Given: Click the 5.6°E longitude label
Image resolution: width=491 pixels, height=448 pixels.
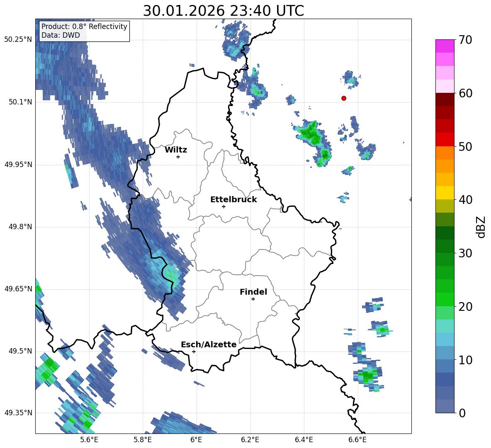Looking at the screenshot, I should [x=89, y=440].
